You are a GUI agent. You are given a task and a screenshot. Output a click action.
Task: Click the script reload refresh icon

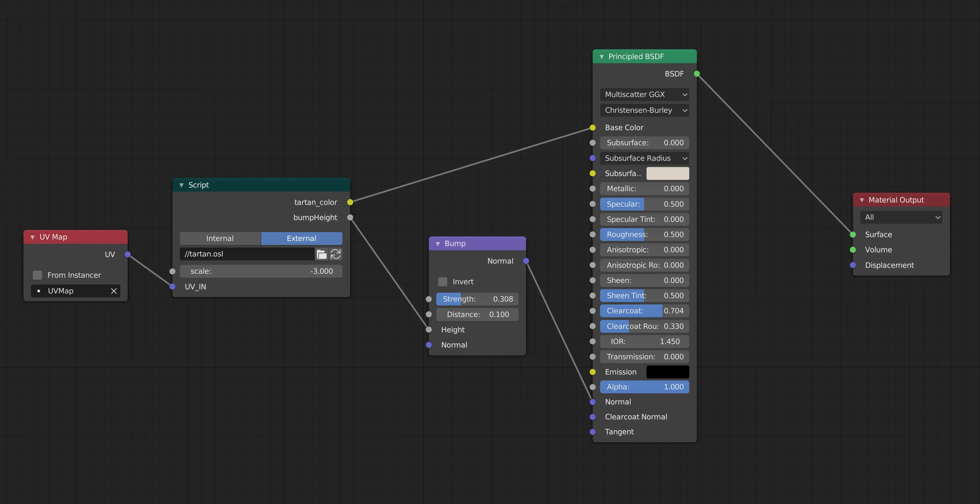pos(336,254)
